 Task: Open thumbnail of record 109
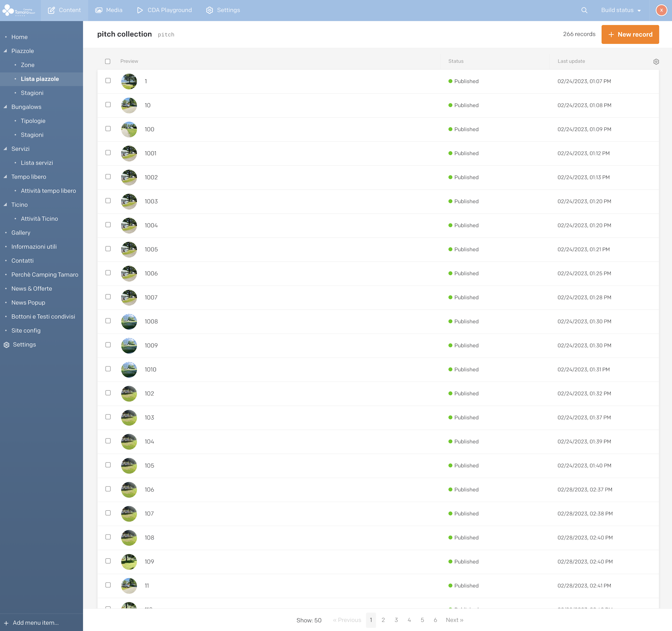pos(129,562)
